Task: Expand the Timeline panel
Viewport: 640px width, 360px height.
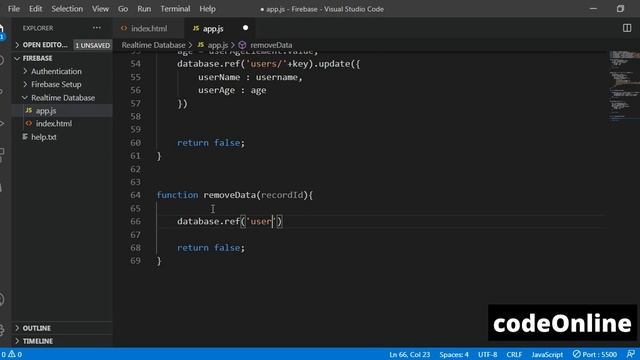Action: [x=38, y=341]
